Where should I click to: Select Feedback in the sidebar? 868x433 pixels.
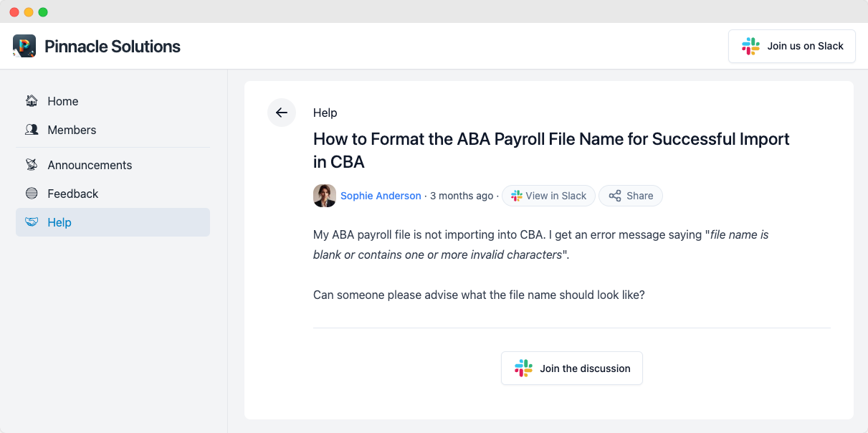113,194
